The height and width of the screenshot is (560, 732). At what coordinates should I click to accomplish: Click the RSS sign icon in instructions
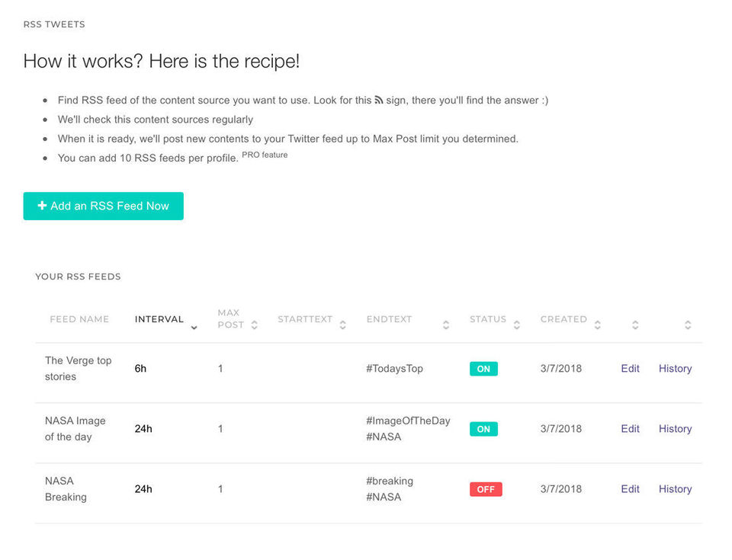point(379,100)
